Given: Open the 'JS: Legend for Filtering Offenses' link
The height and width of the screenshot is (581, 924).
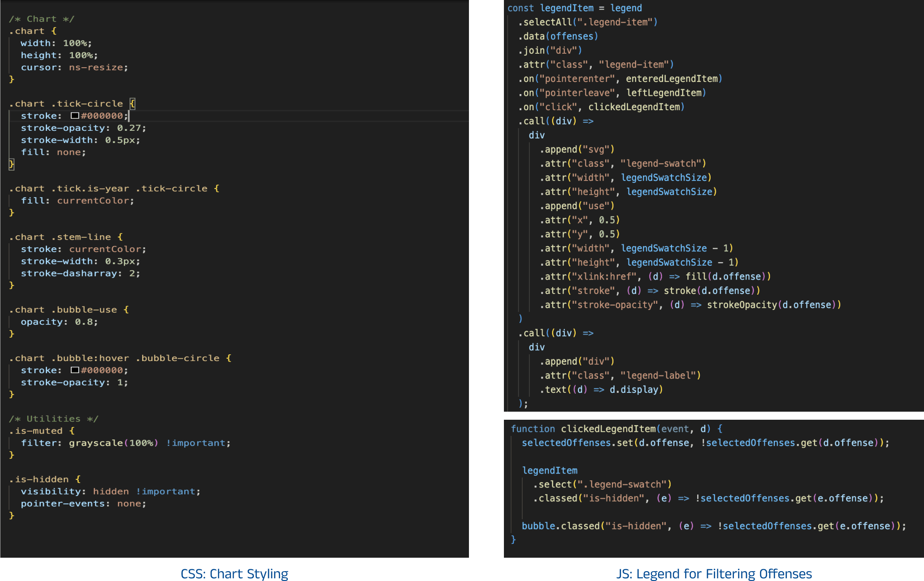Looking at the screenshot, I should click(x=714, y=573).
